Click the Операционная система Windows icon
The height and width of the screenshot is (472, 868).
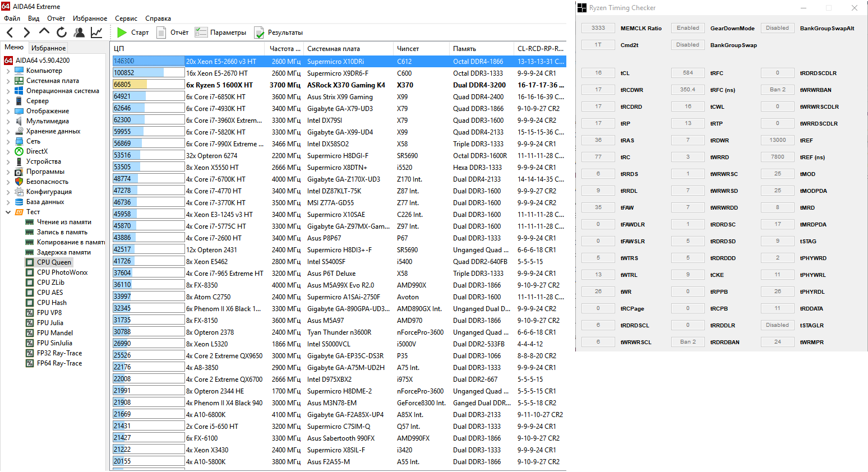point(19,91)
